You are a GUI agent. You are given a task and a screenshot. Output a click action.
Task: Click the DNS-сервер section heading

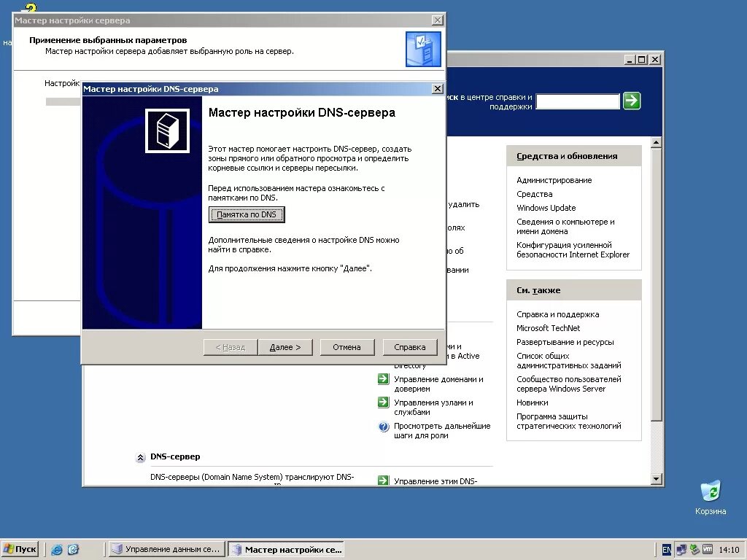pyautogui.click(x=175, y=456)
